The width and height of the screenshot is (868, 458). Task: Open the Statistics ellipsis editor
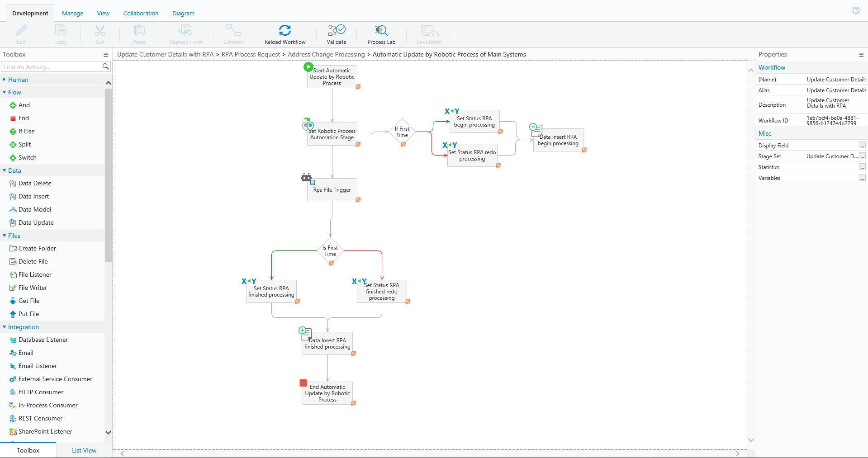[862, 167]
